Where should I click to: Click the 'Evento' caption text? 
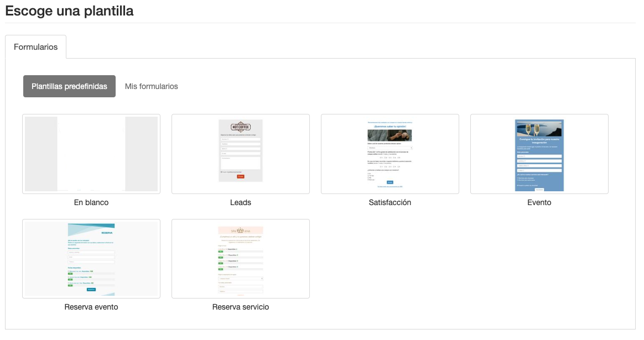[x=539, y=202]
